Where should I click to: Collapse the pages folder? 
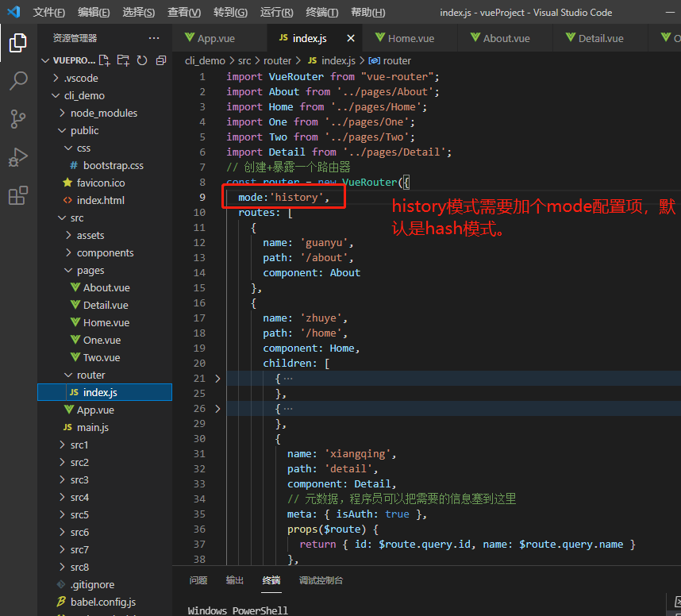[105, 270]
